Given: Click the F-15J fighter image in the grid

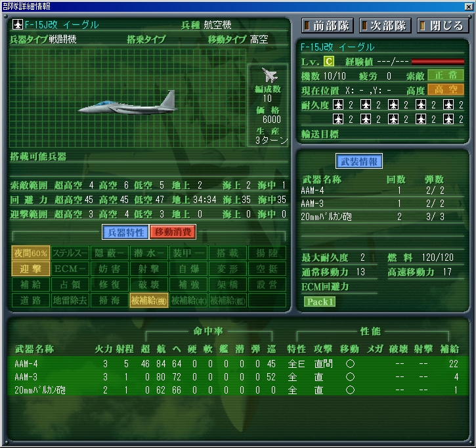Looking at the screenshot, I should point(127,103).
